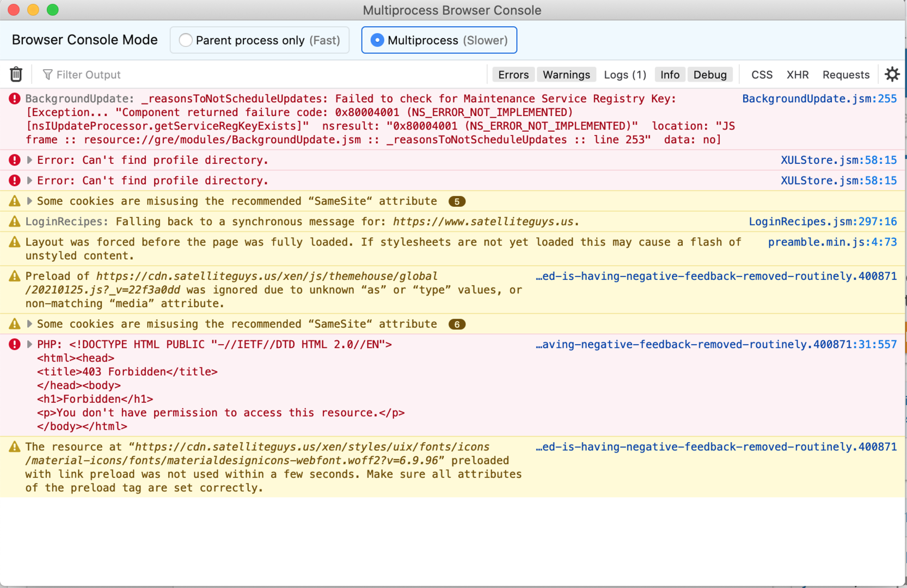Click error icon on PHP 403 Forbidden message
The width and height of the screenshot is (907, 588).
[x=15, y=344]
